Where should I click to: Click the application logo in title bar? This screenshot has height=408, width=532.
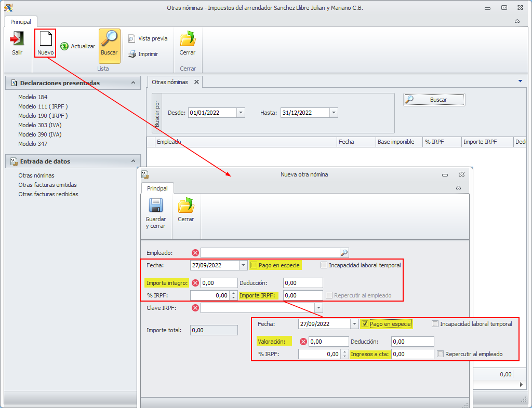8,7
